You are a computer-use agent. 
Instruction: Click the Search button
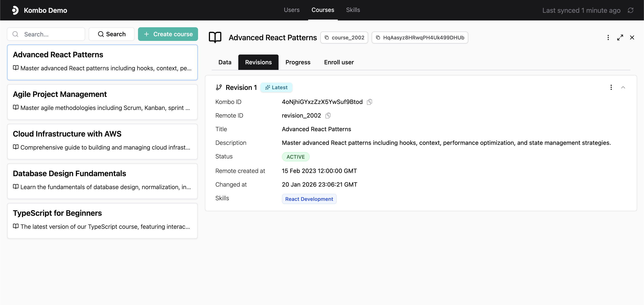(x=112, y=34)
